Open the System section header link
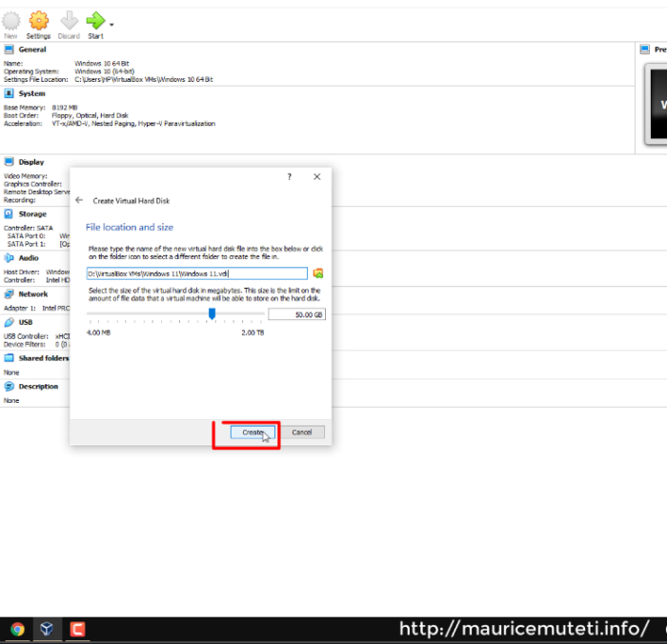This screenshot has width=667, height=644. (x=31, y=93)
